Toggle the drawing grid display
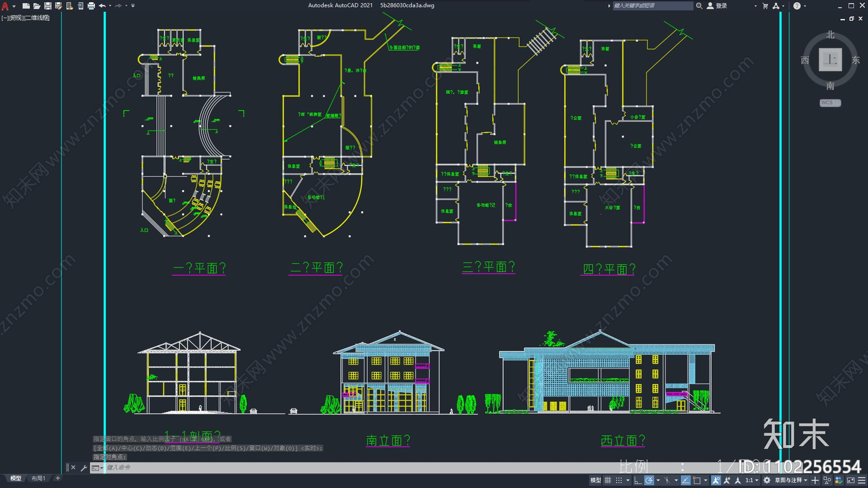 [608, 480]
